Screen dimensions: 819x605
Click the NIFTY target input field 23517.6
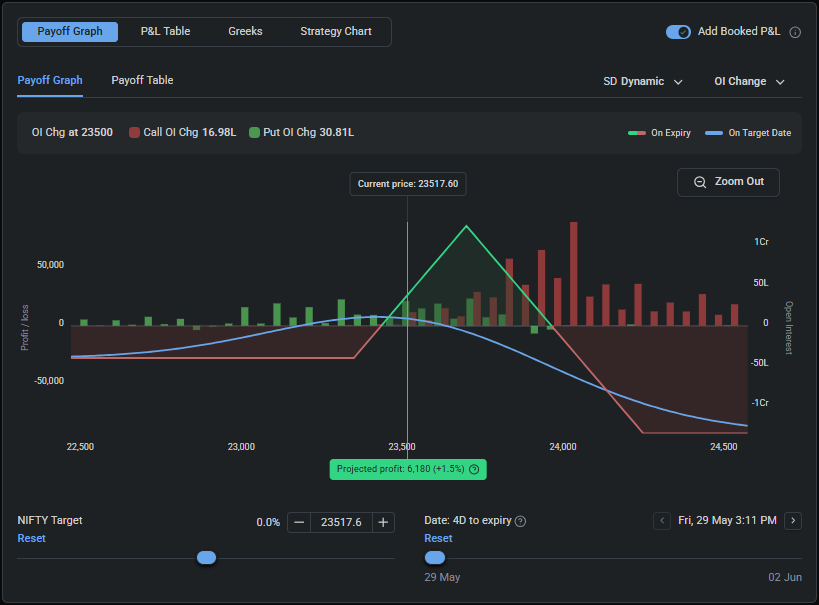(341, 522)
